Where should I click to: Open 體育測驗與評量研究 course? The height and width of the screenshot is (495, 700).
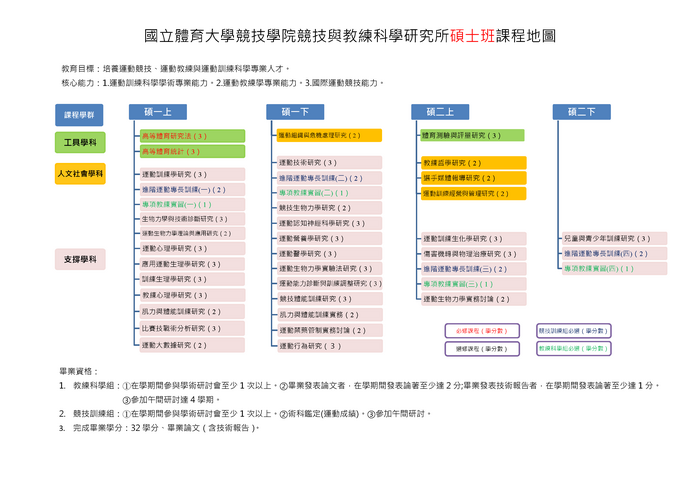click(472, 135)
